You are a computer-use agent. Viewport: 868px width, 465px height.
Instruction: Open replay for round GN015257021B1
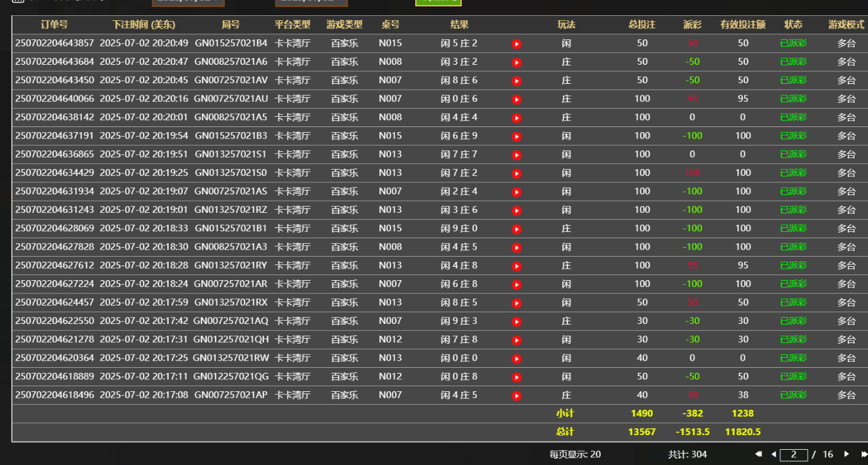coord(516,228)
